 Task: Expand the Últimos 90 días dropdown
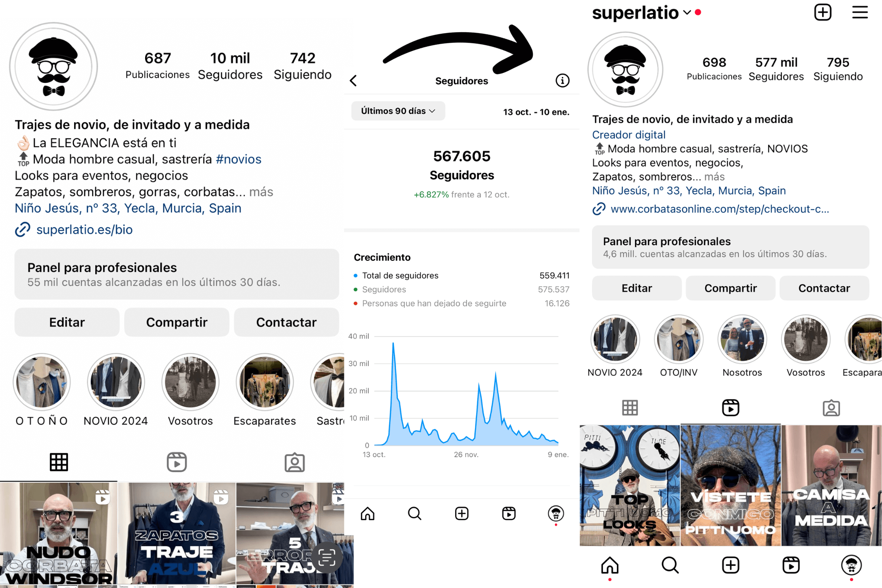click(398, 111)
